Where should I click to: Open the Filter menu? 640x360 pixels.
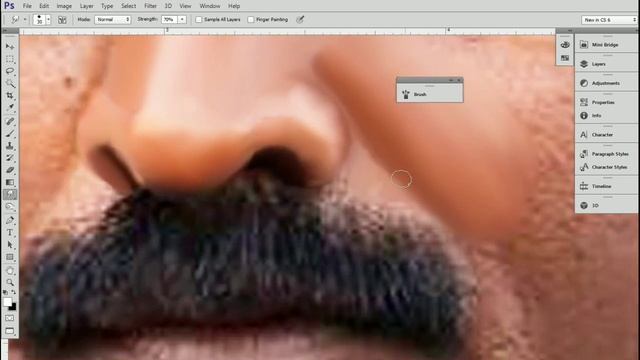pyautogui.click(x=150, y=6)
